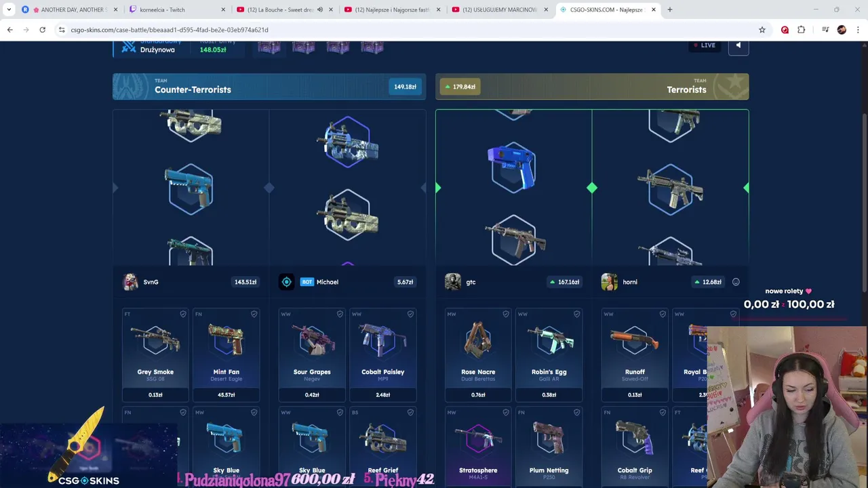The height and width of the screenshot is (488, 868).
Task: Click the shield icon on Sour Grapes card
Action: [340, 314]
